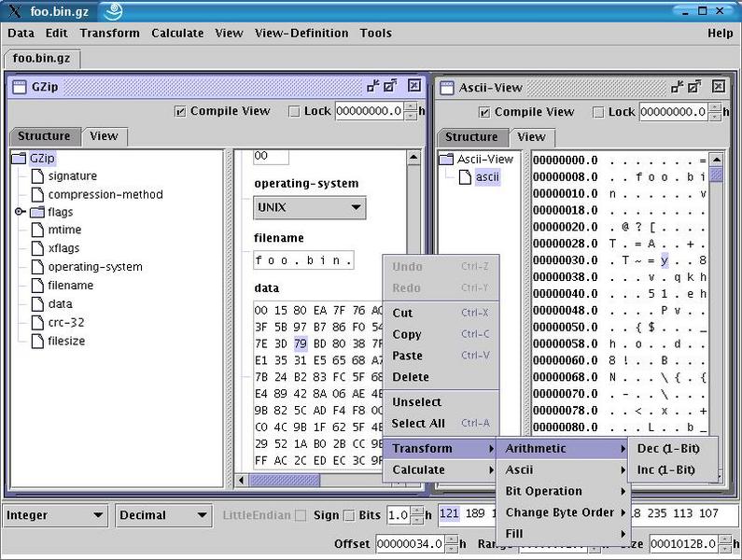The image size is (742, 560).
Task: Click the Offset input field
Action: [x=411, y=544]
